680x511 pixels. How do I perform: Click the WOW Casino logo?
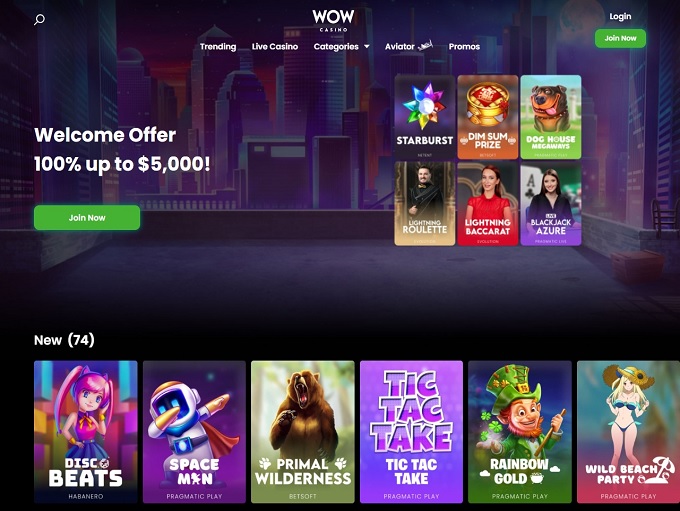(333, 20)
